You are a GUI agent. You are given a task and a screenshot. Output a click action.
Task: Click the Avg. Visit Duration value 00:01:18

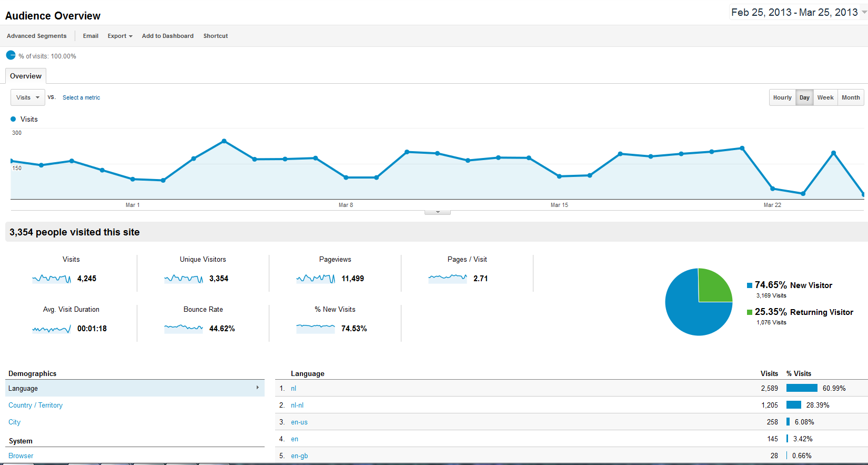pos(92,329)
